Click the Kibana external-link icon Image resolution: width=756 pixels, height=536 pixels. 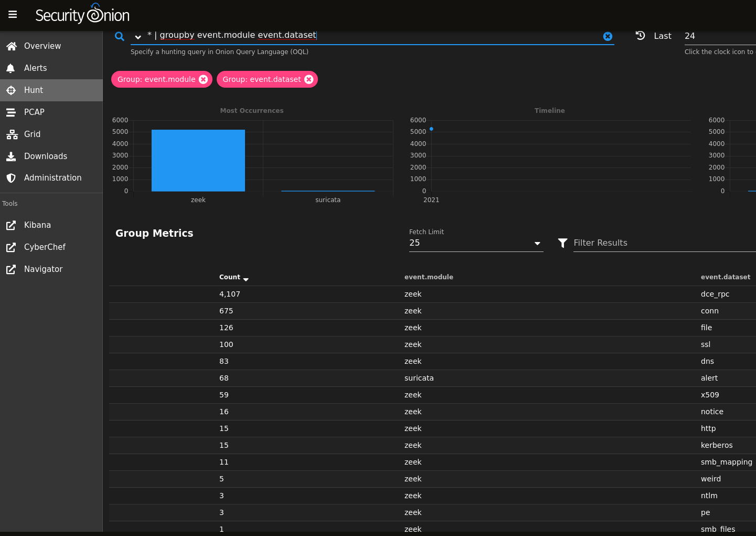click(11, 225)
